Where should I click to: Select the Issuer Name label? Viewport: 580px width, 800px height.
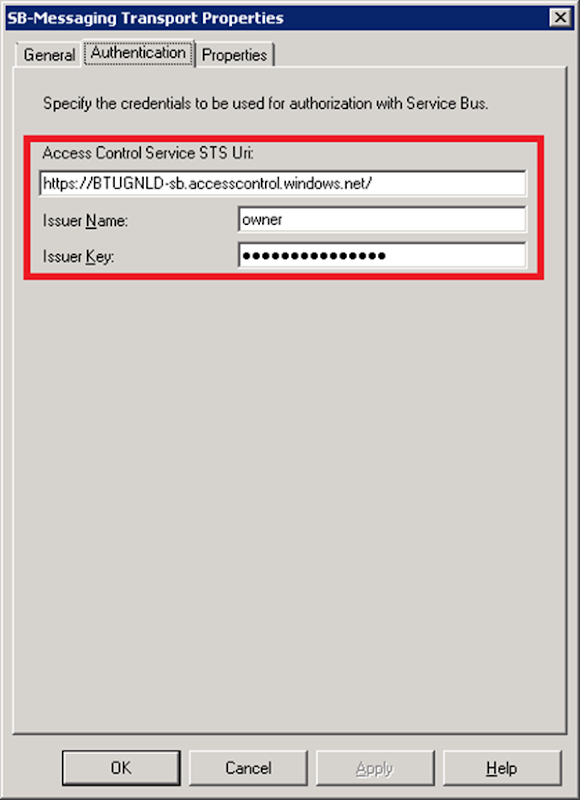pos(85,220)
